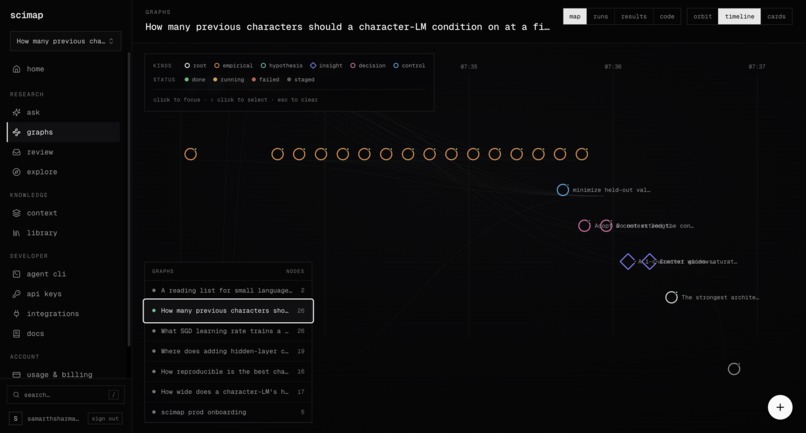Viewport: 806px width, 433px height.
Task: Click the 'failed' status legend entry
Action: [x=266, y=80]
